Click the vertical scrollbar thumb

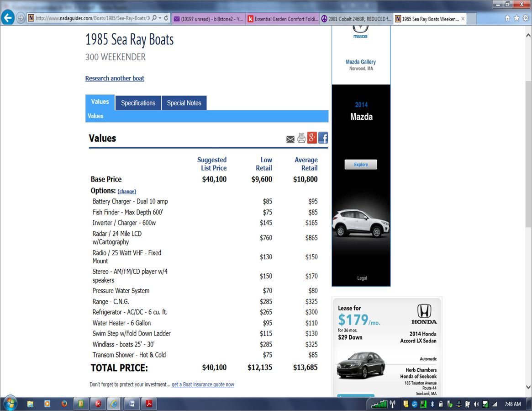tap(528, 154)
